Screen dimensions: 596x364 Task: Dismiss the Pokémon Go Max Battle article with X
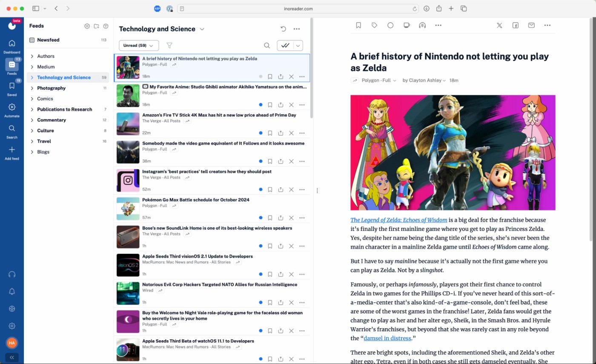[x=291, y=218]
